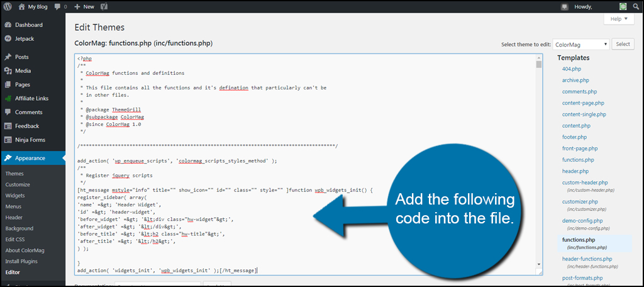Open Editor submenu item
This screenshot has height=287, width=644.
coord(13,272)
